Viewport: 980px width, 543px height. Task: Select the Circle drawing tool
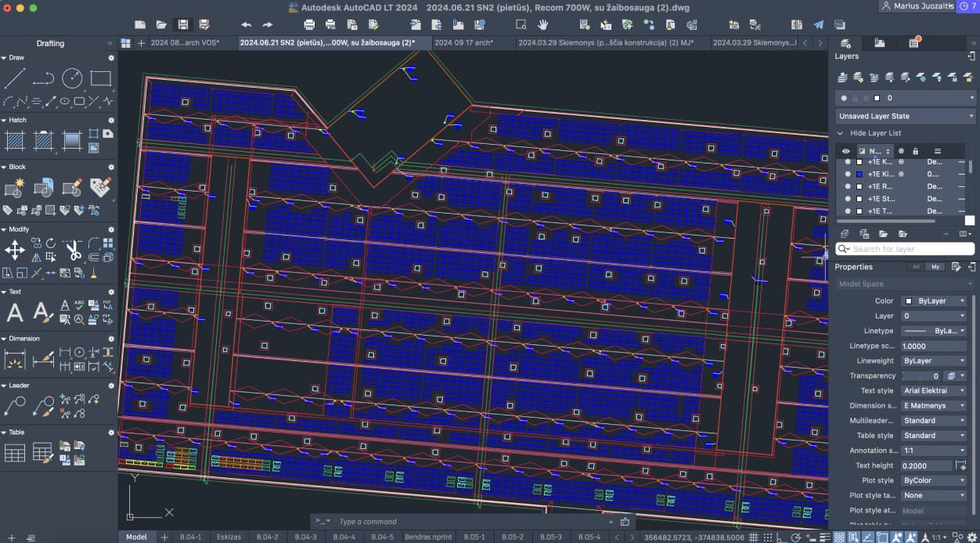click(x=72, y=78)
